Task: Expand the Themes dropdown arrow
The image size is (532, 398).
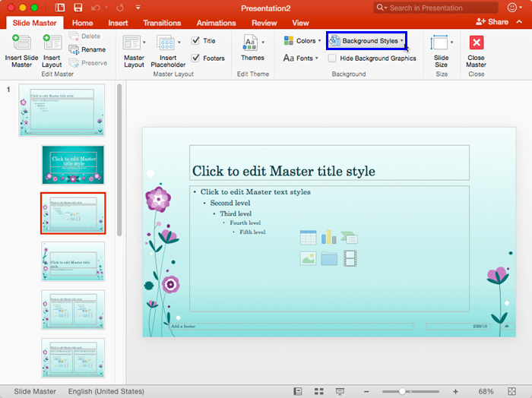Action: pyautogui.click(x=263, y=43)
